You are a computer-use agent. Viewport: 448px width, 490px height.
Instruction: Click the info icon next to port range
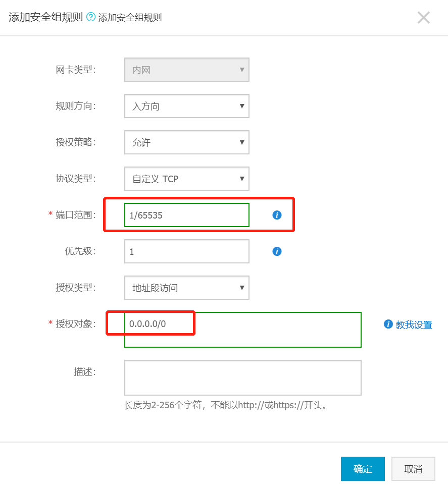click(x=277, y=215)
